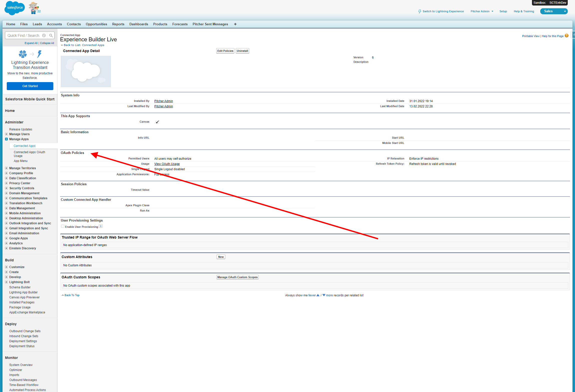
Task: Click the Salesforce cloud logo
Action: tap(15, 8)
